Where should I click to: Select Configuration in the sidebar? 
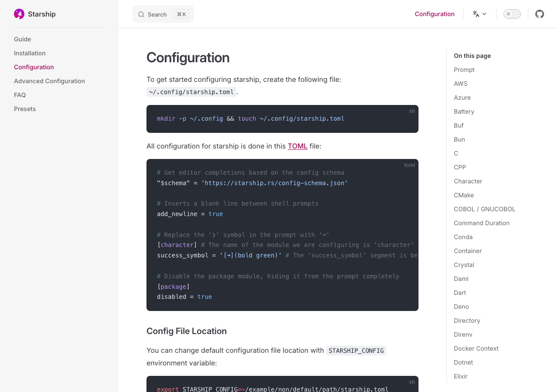tap(34, 67)
